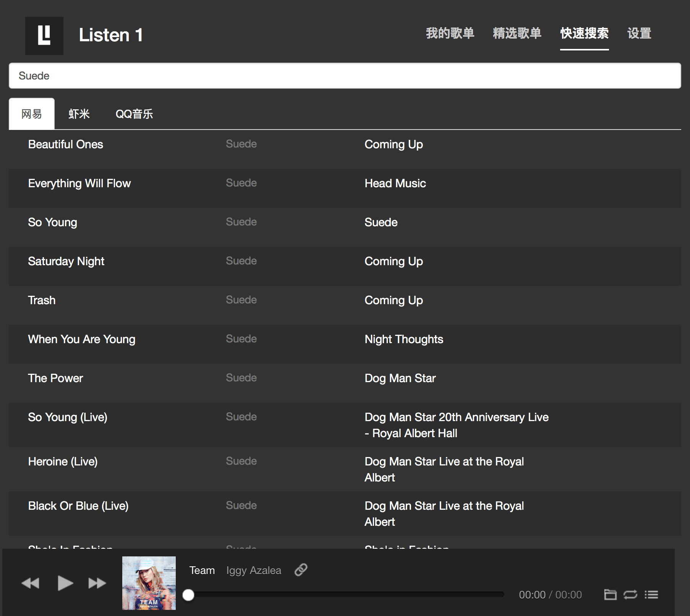The width and height of the screenshot is (690, 616).
Task: Open the source link icon next to Iggy Azalea
Action: [301, 570]
